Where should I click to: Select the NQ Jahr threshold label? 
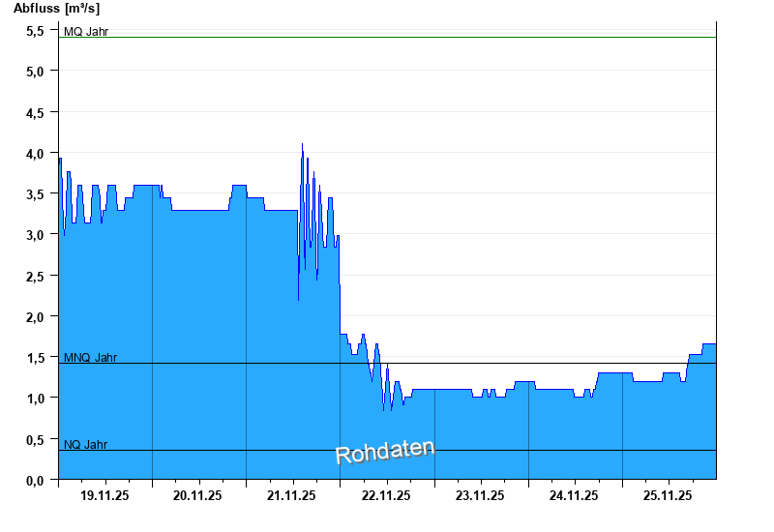click(85, 445)
